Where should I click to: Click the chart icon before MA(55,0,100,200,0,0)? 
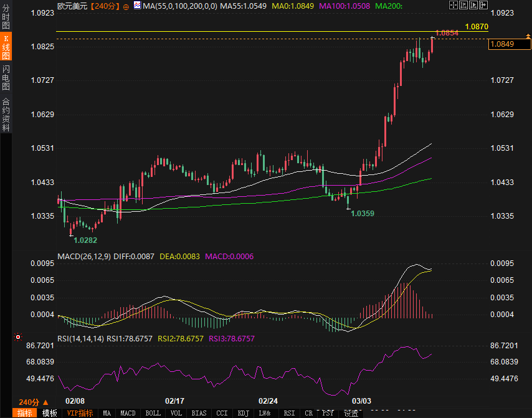(x=137, y=6)
